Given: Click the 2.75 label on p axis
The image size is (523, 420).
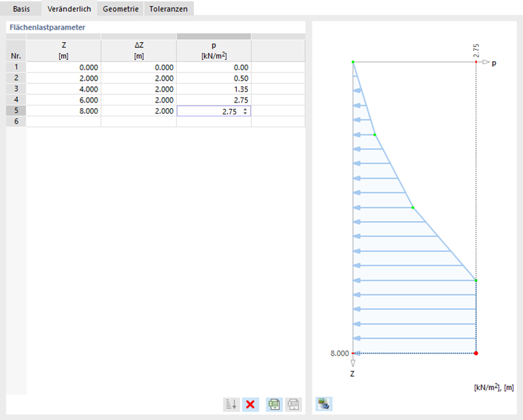Looking at the screenshot, I should pos(476,50).
